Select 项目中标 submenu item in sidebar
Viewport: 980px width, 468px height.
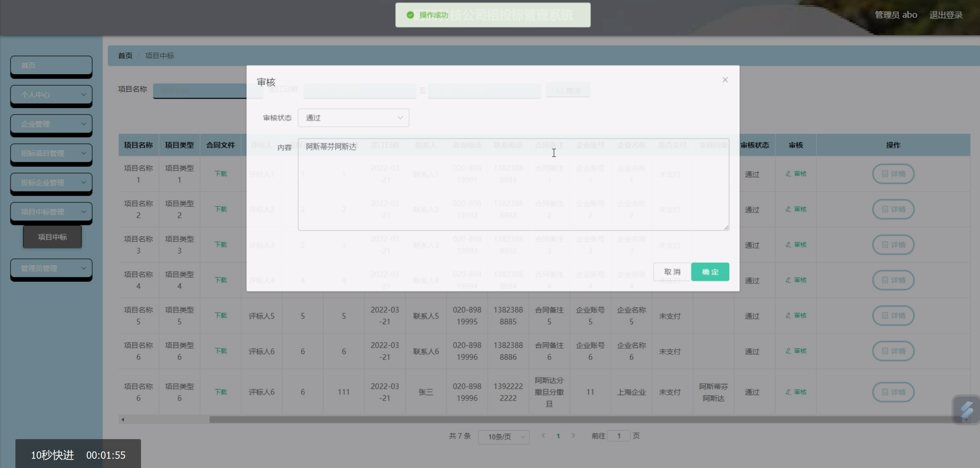[x=52, y=237]
